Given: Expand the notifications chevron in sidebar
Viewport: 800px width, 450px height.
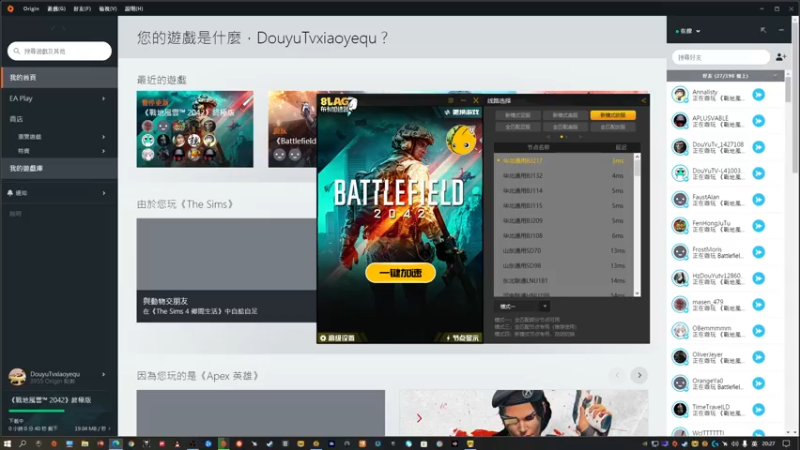Looking at the screenshot, I should coord(104,193).
